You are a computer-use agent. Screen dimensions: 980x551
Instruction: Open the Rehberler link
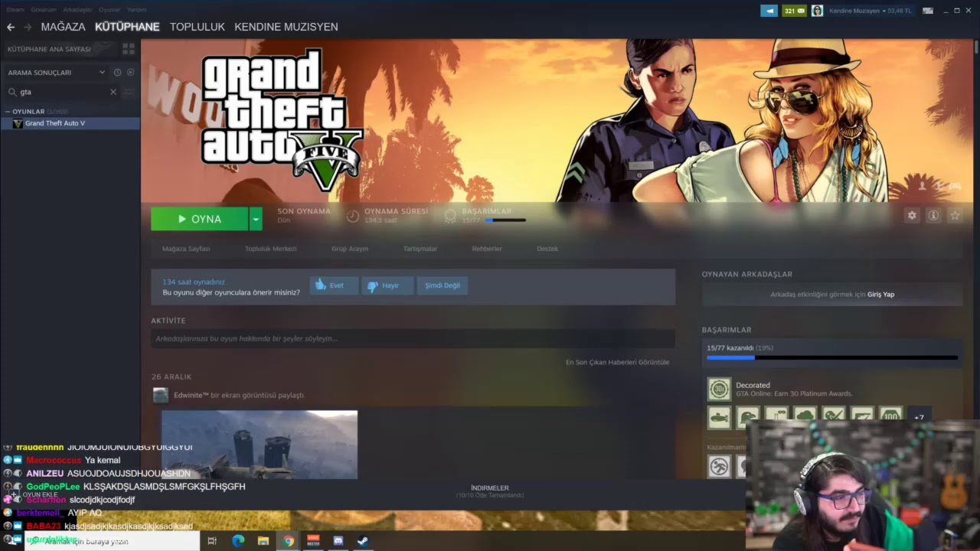click(x=487, y=249)
